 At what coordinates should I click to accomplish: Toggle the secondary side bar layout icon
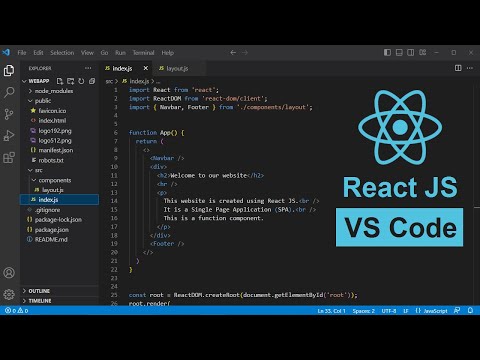click(x=411, y=53)
